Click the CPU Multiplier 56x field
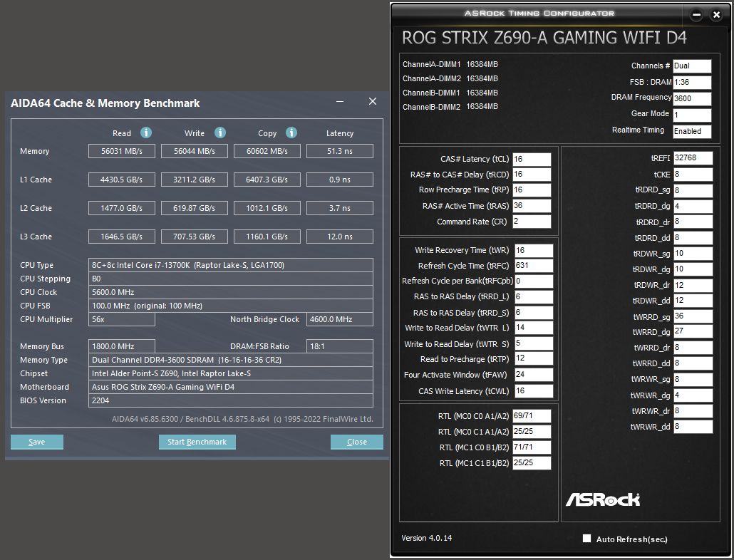The width and height of the screenshot is (734, 560). click(x=122, y=319)
